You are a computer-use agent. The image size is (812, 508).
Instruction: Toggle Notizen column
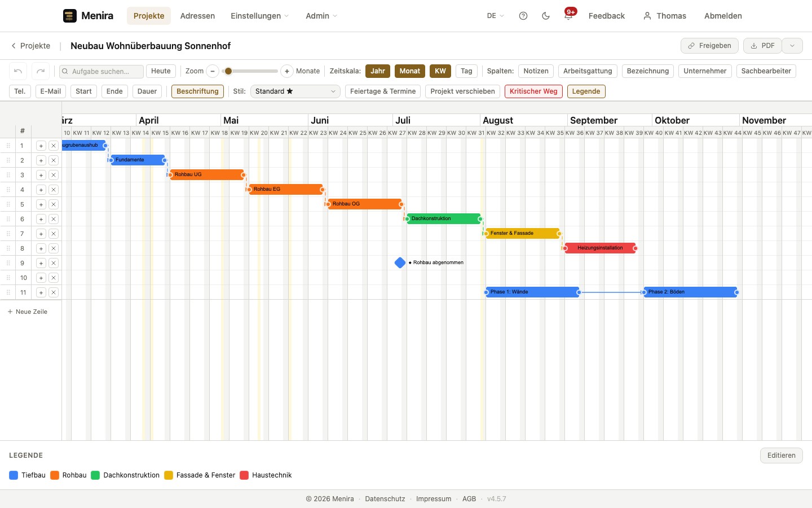(536, 71)
